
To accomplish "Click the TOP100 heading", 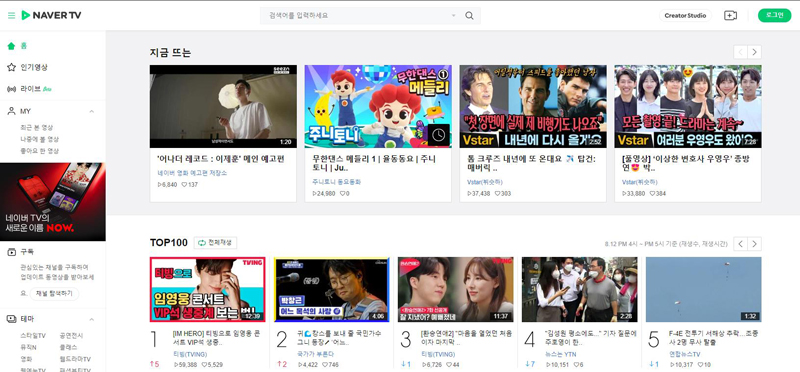I will coord(169,243).
